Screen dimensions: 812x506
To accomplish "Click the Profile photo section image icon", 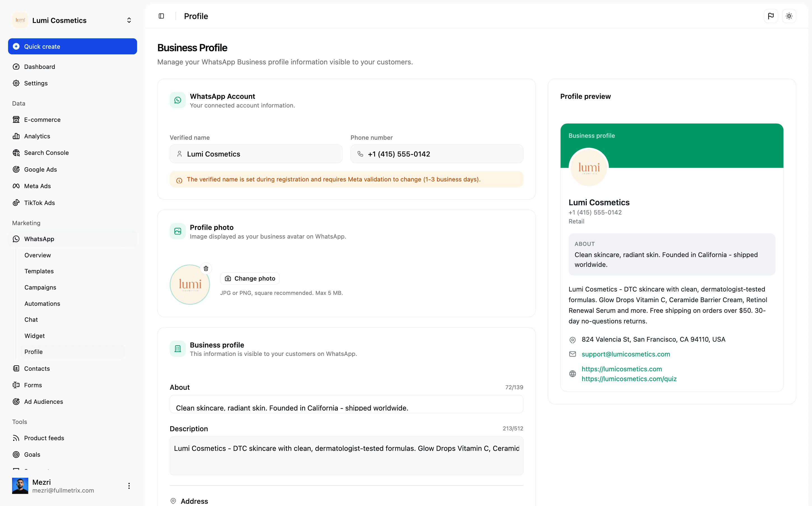I will [178, 231].
